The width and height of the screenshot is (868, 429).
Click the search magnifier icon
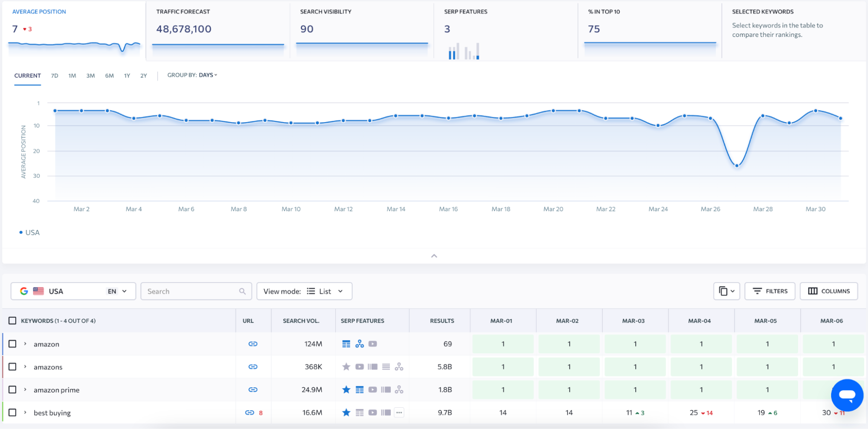pos(242,291)
